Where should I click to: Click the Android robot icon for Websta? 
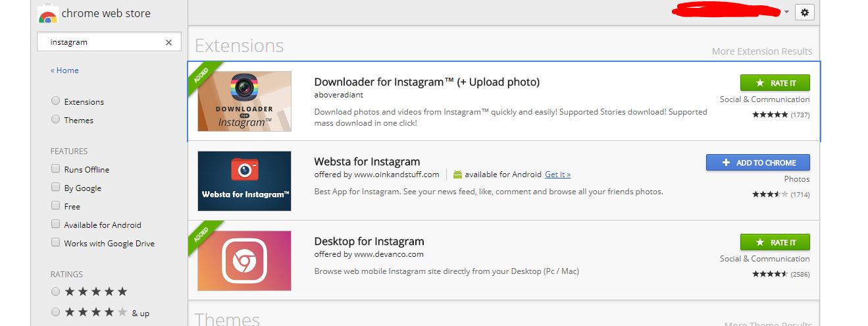pos(457,175)
